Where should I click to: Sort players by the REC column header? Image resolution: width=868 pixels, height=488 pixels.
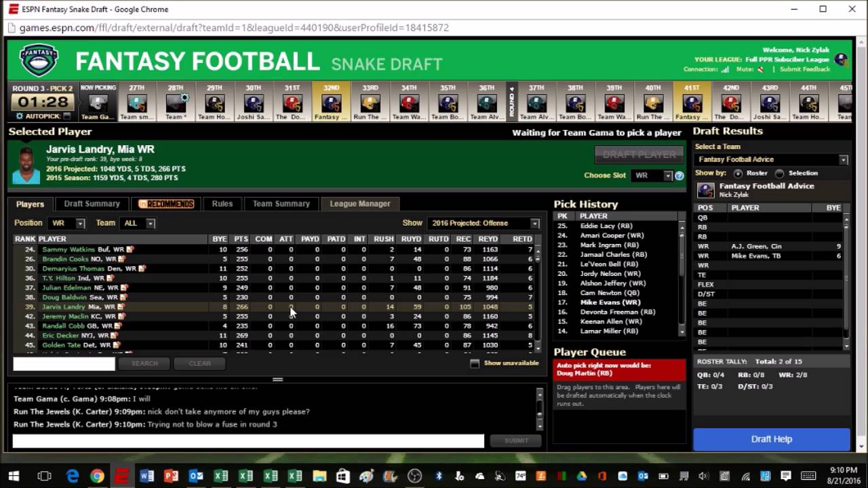[x=463, y=239]
